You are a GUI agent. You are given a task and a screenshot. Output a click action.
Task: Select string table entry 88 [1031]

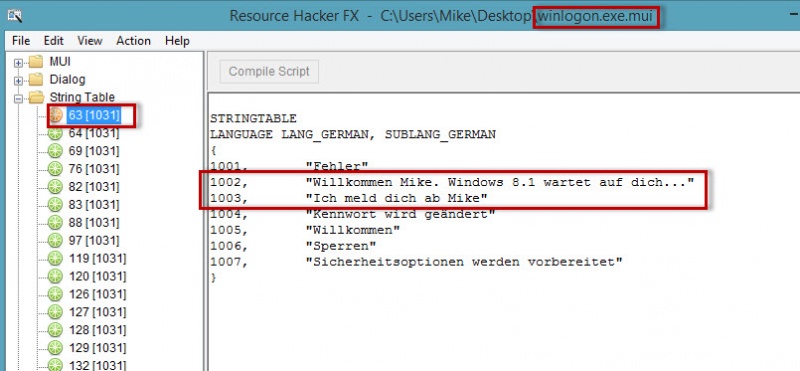coord(94,222)
